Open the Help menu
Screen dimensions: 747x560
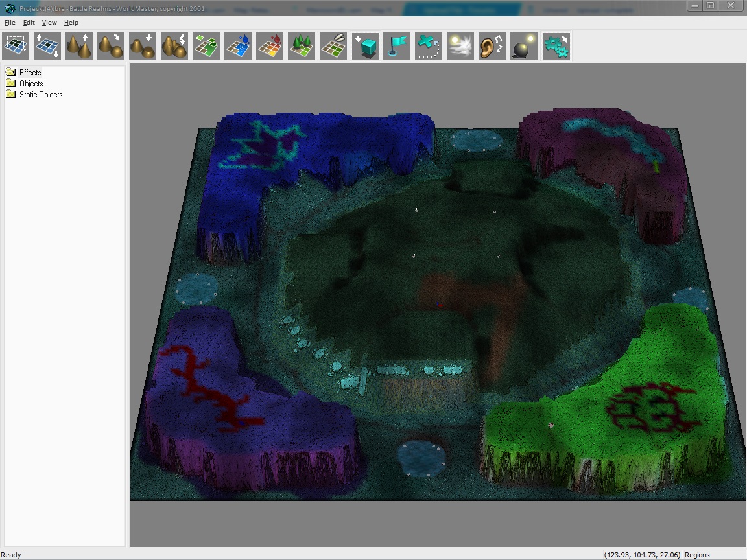(71, 23)
